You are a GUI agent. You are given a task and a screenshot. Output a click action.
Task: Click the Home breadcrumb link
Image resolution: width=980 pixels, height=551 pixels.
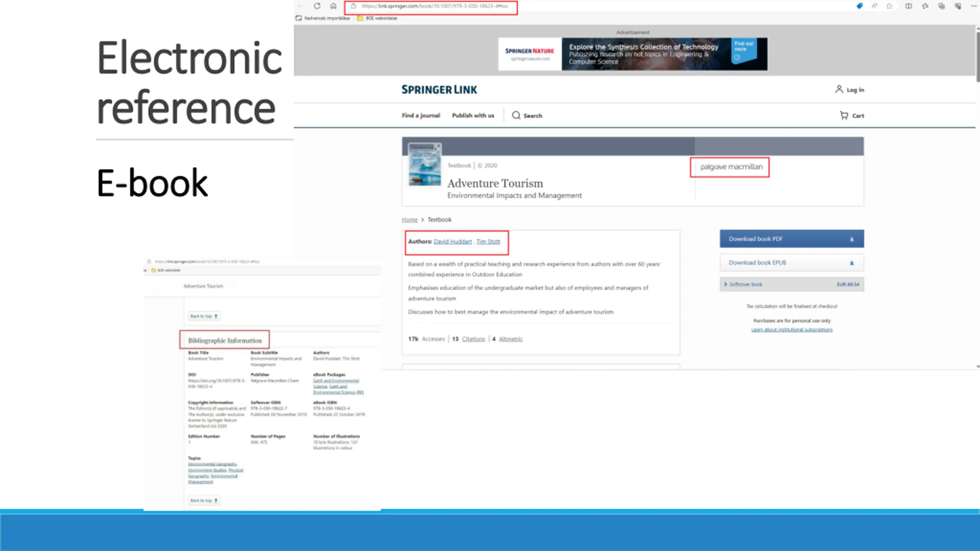pyautogui.click(x=410, y=220)
